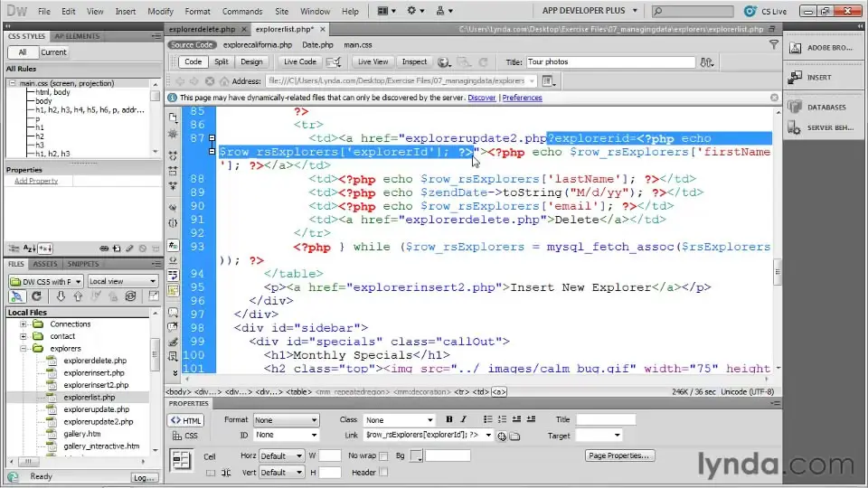This screenshot has width=868, height=488.
Task: Click the Inspect button
Action: click(x=414, y=62)
